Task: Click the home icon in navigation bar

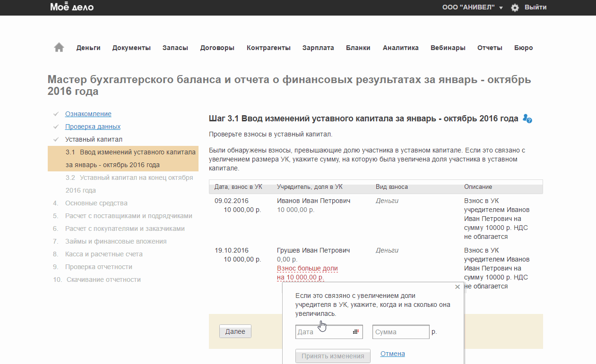Action: tap(59, 47)
